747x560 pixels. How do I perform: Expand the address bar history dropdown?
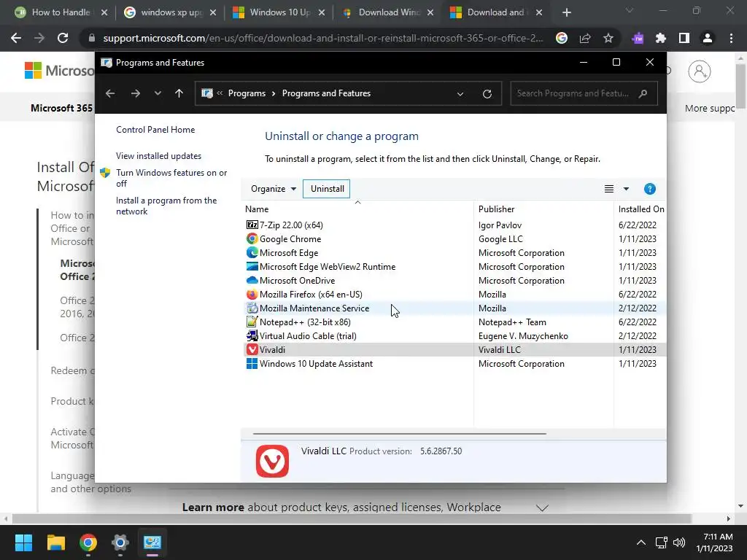point(460,94)
